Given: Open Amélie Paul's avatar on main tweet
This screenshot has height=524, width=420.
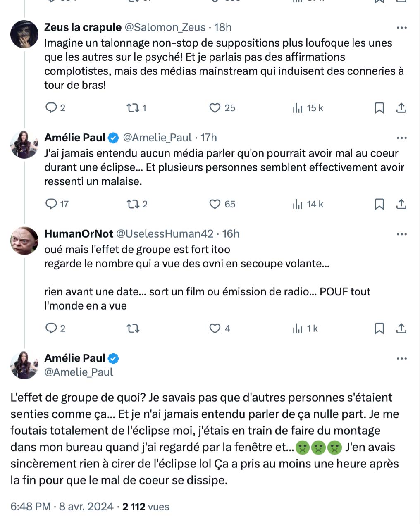Looking at the screenshot, I should coord(24,365).
